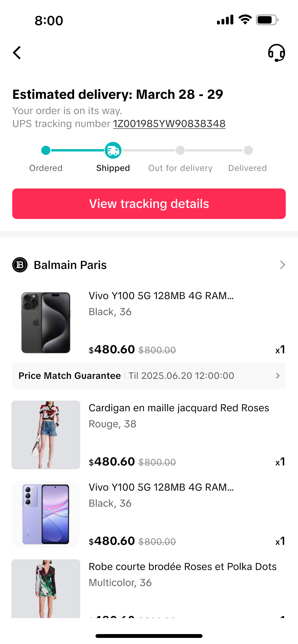
Task: Open Cardigan en maille jacquard title
Action: [179, 408]
